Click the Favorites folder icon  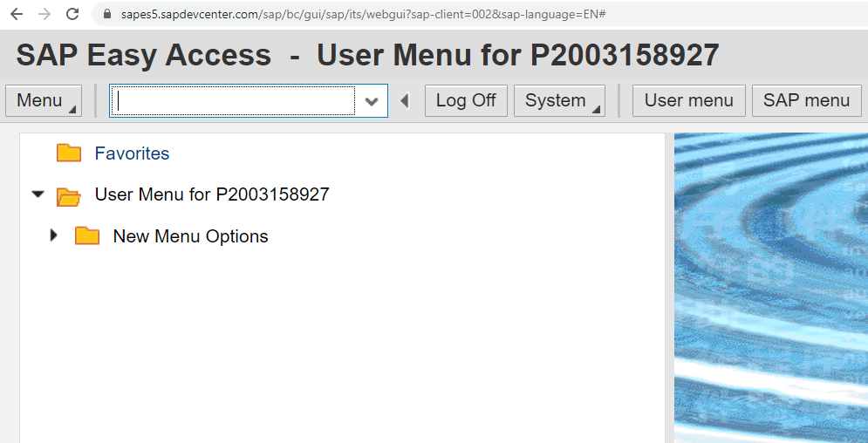coord(69,153)
